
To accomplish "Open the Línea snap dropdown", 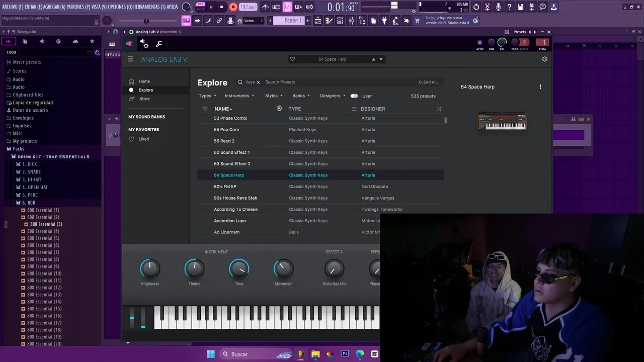I will (253, 21).
